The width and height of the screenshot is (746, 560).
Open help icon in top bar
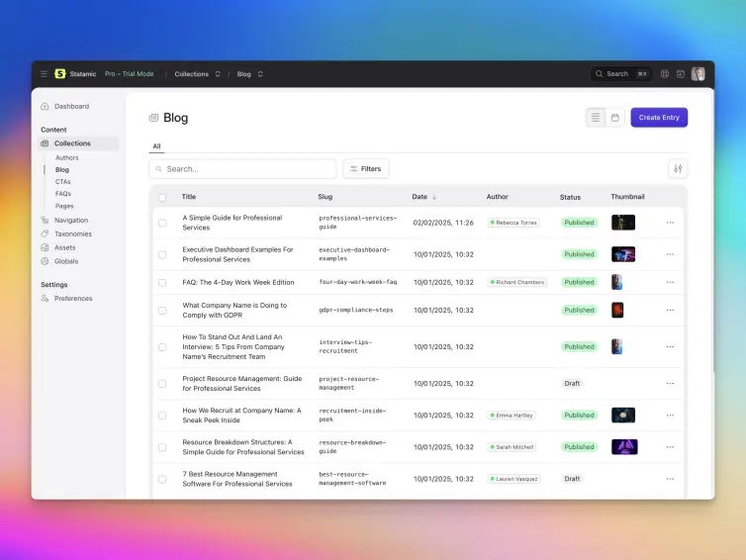[665, 74]
